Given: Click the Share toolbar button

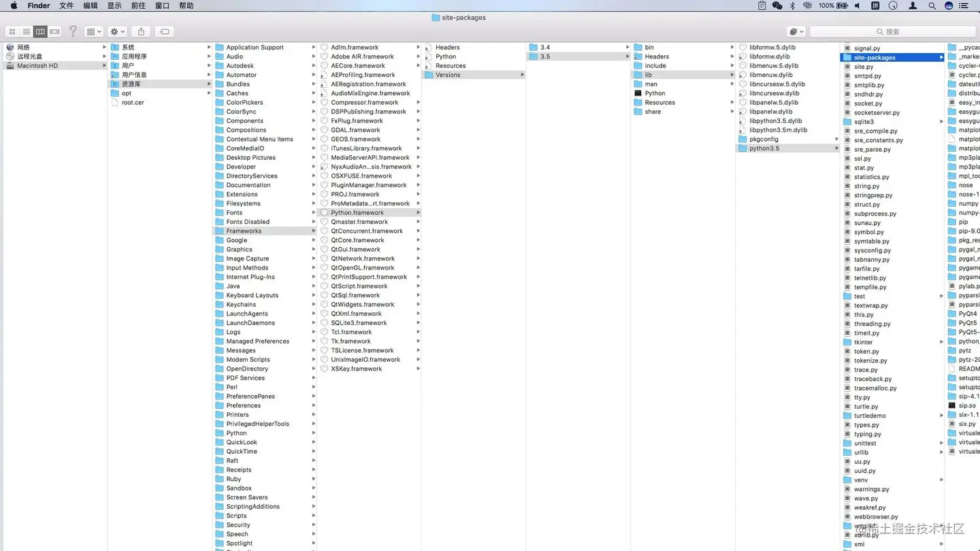Looking at the screenshot, I should point(141,31).
